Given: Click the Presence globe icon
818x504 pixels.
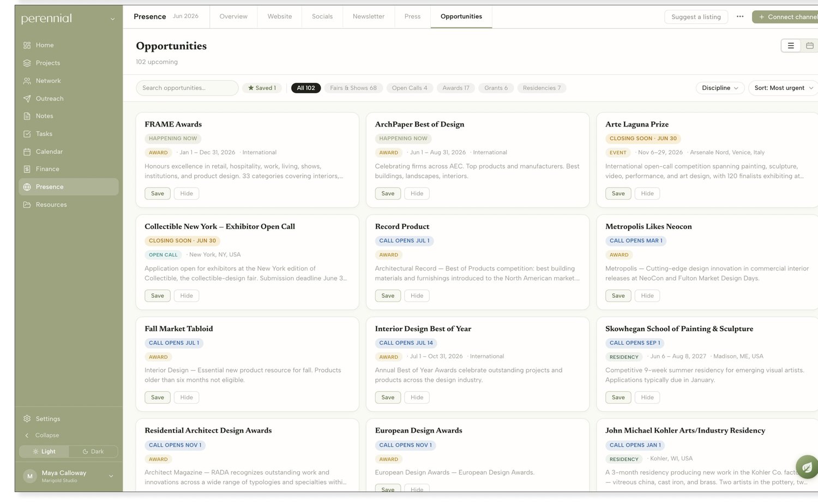Looking at the screenshot, I should click(x=27, y=187).
